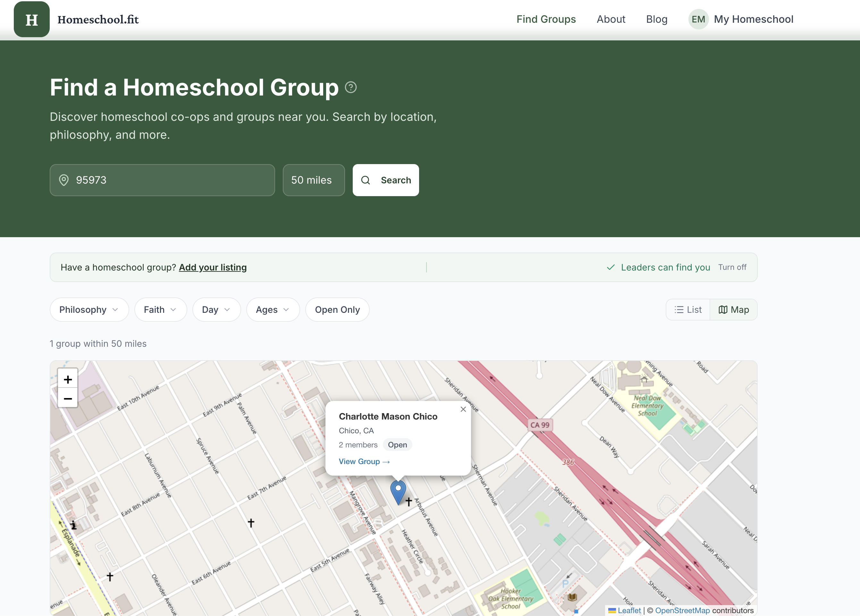
Task: Close the Charlotte Mason Chico popup
Action: (x=463, y=409)
